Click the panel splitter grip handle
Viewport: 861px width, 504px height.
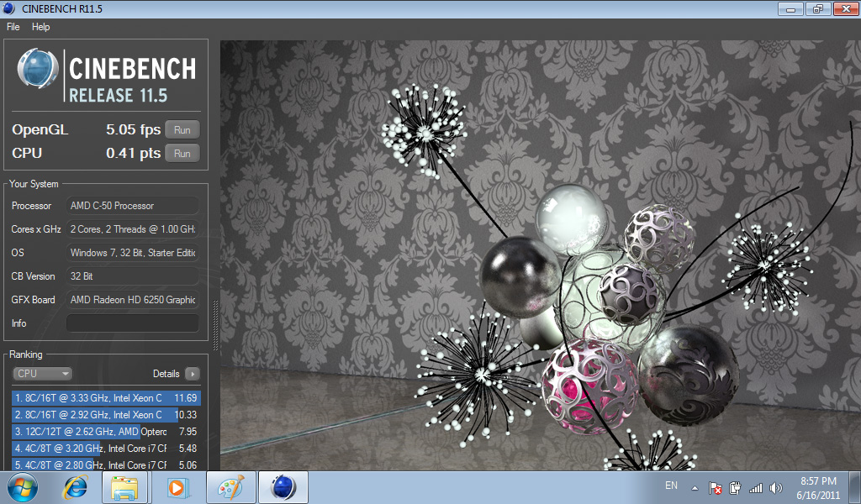coord(215,325)
